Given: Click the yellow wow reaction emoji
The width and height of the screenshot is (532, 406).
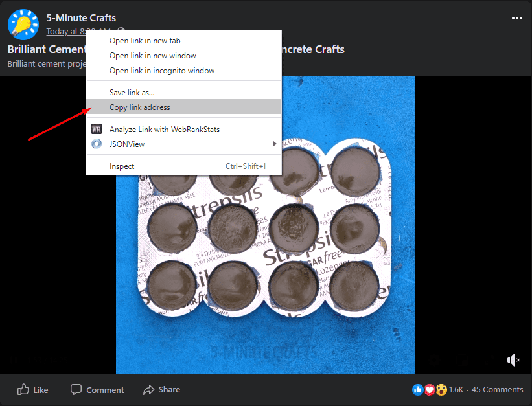Looking at the screenshot, I should tap(441, 390).
